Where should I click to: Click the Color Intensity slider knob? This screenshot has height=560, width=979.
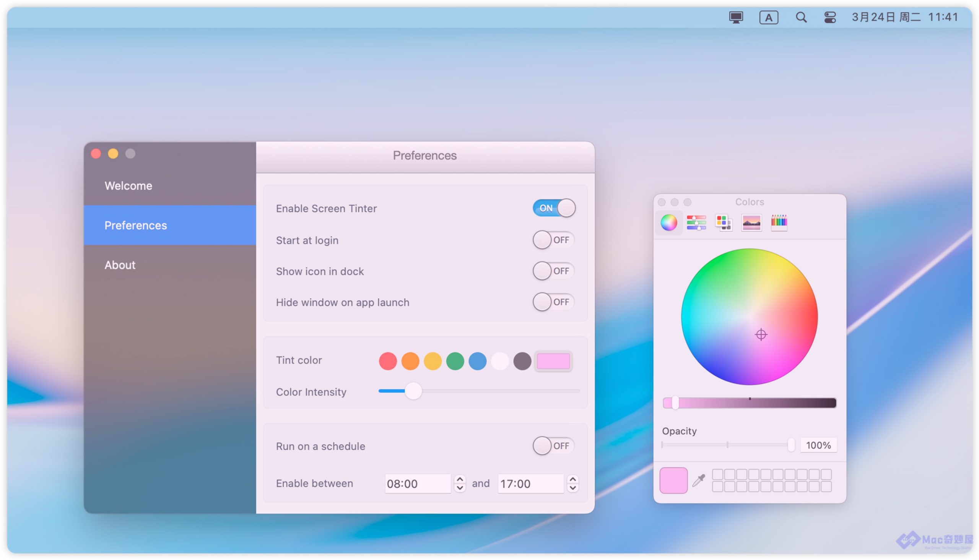413,391
